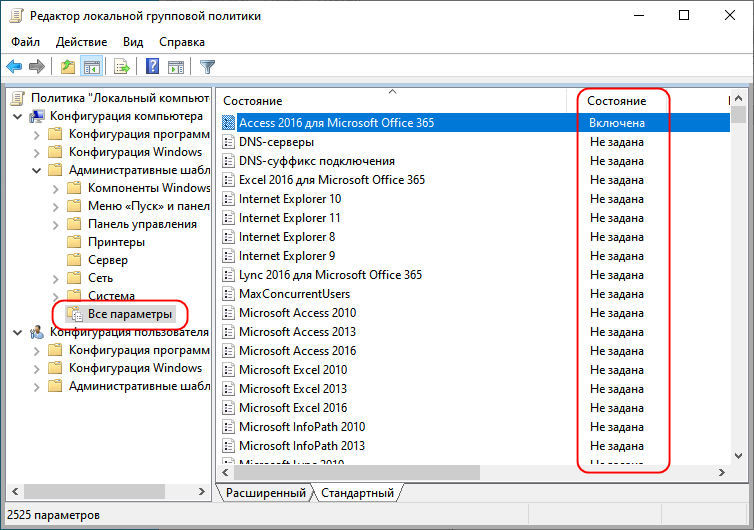Click the Конфигурация пользователя user icon
Viewport: 754px width, 530px height.
[37, 332]
